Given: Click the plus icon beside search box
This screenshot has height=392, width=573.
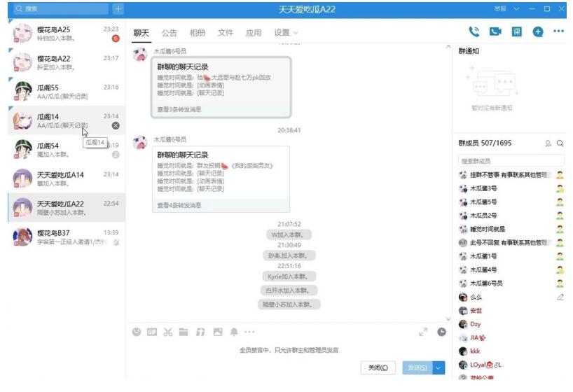Looking at the screenshot, I should click(x=118, y=9).
